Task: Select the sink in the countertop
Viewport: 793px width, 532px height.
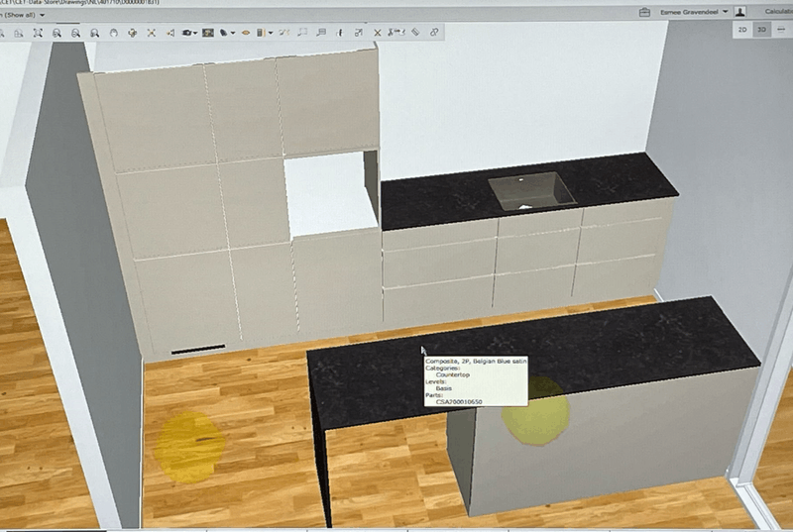Action: pyautogui.click(x=531, y=191)
